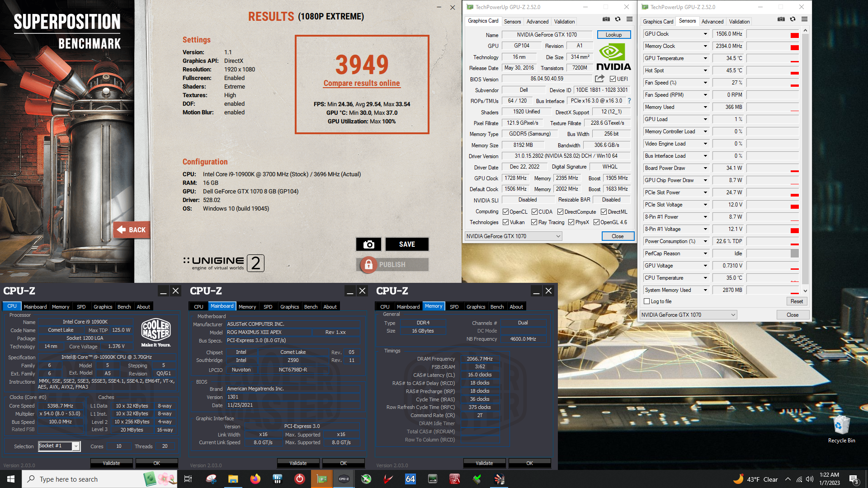The width and height of the screenshot is (868, 488).
Task: Click GPU-Z Graphics Card window screenshot camera icon
Action: coord(606,19)
